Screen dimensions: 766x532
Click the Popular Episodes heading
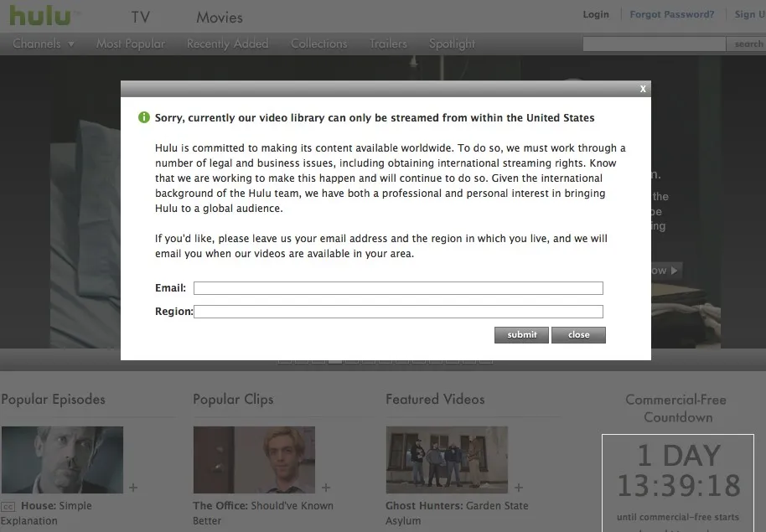[x=53, y=399]
